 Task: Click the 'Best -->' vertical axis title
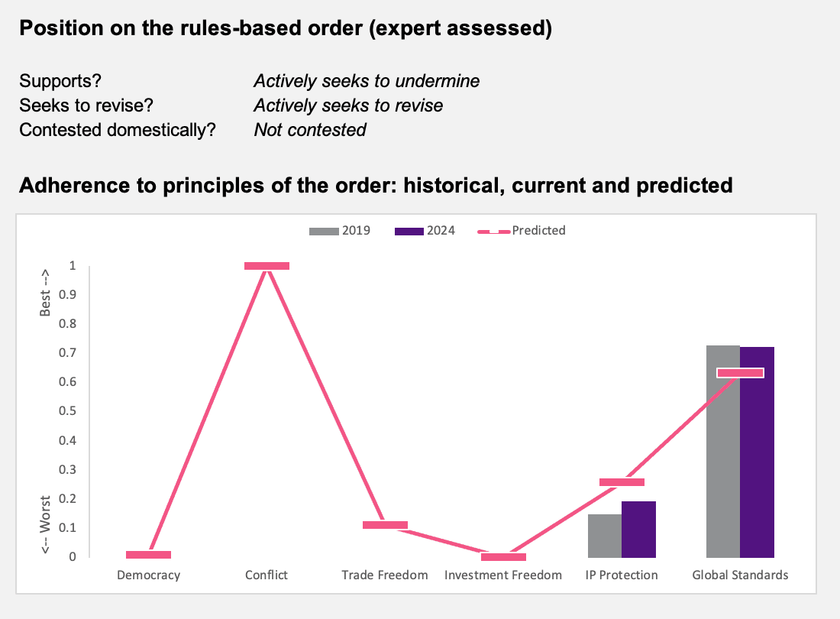coord(45,293)
